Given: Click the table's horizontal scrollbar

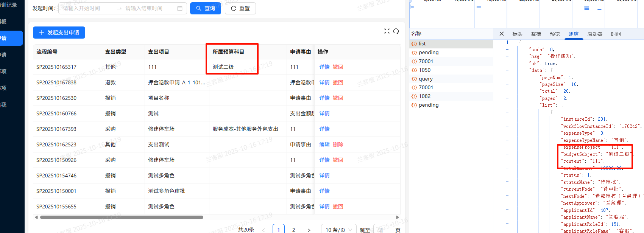Looking at the screenshot, I should pyautogui.click(x=122, y=217).
